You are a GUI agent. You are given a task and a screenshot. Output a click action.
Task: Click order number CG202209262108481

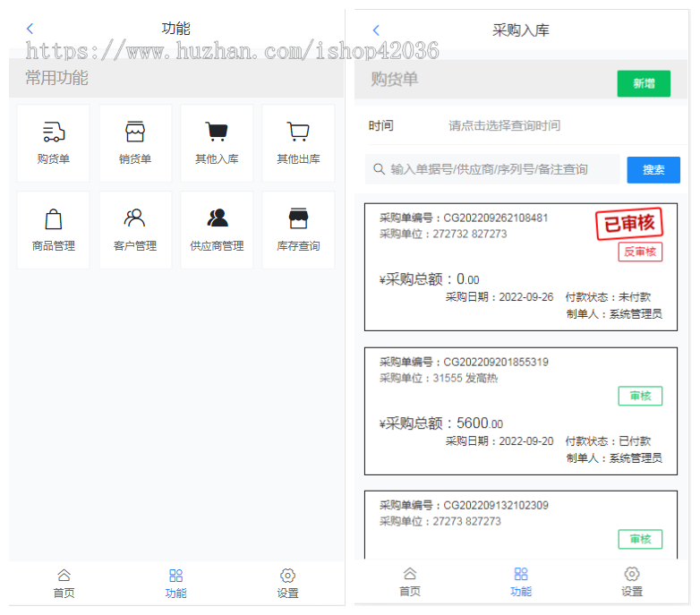496,218
